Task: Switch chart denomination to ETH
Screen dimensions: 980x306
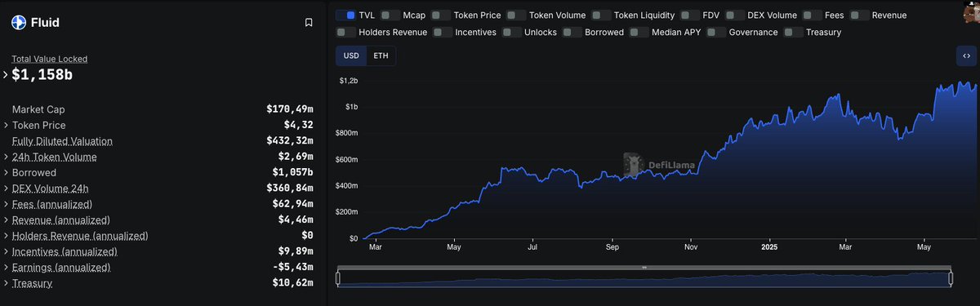Action: [381, 55]
